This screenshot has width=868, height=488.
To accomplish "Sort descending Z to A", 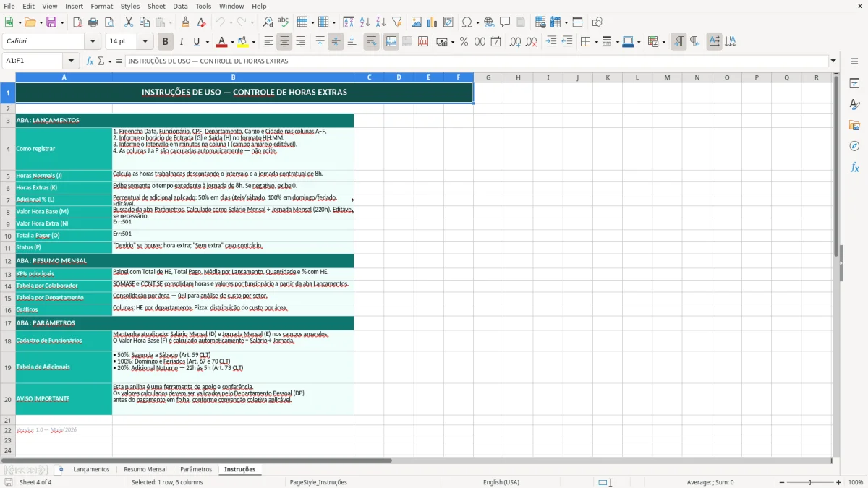I will point(380,22).
